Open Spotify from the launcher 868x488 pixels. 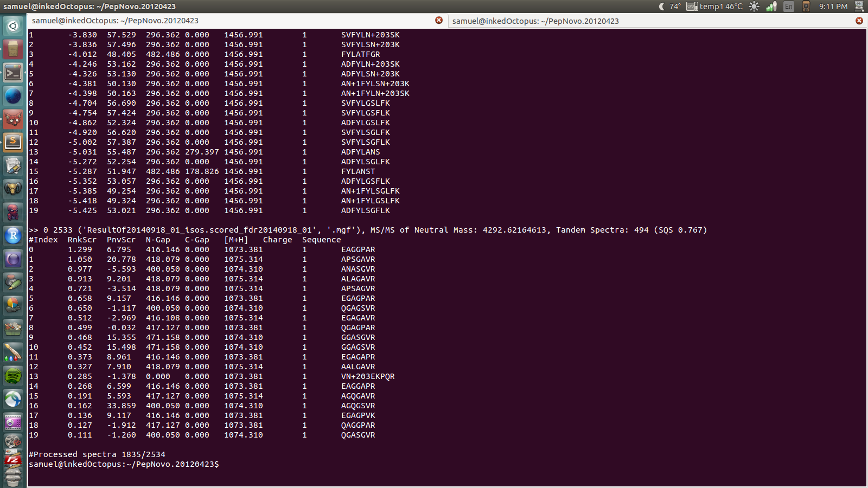(13, 376)
